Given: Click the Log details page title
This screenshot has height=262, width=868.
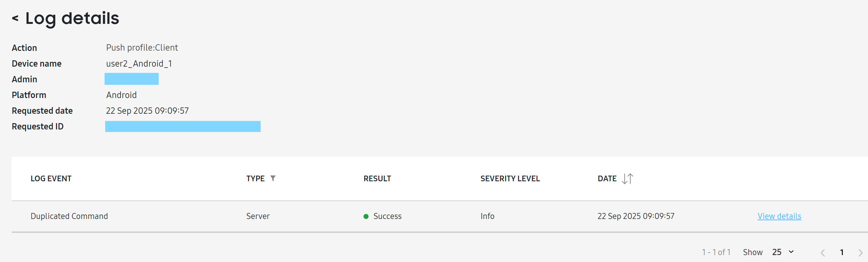Looking at the screenshot, I should point(72,19).
